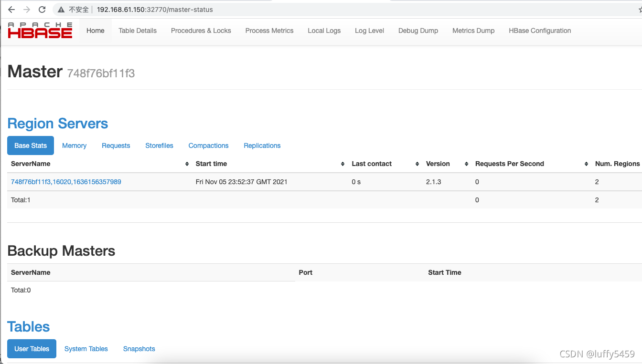Viewport: 642px width, 364px height.
Task: Sort by ServerName column
Action: [x=187, y=164]
